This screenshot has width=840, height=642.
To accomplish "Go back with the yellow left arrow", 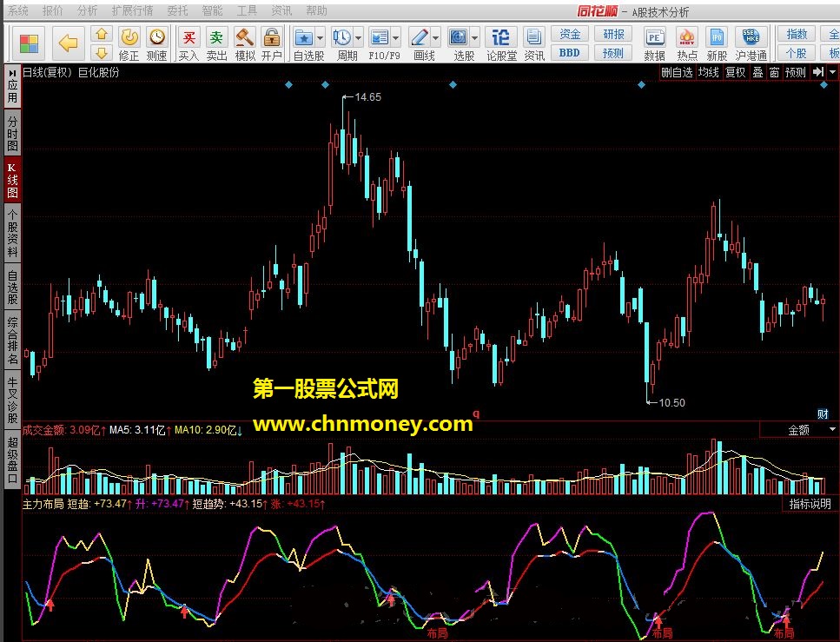I will (69, 43).
